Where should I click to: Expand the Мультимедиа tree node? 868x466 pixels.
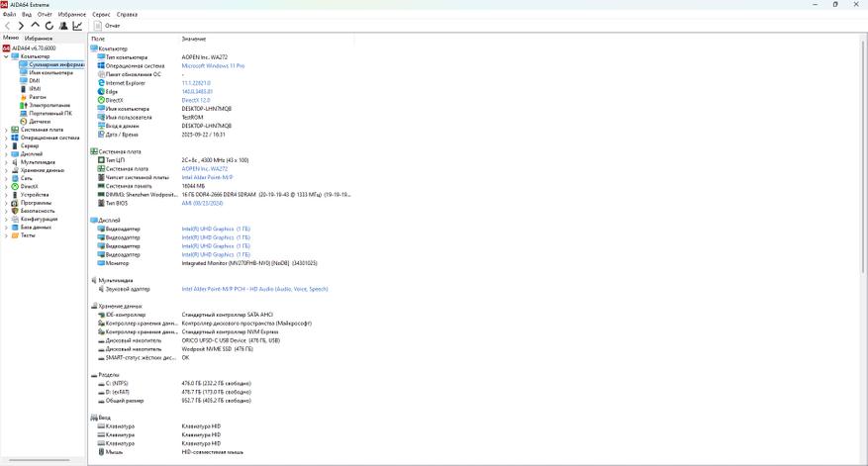(x=6, y=162)
